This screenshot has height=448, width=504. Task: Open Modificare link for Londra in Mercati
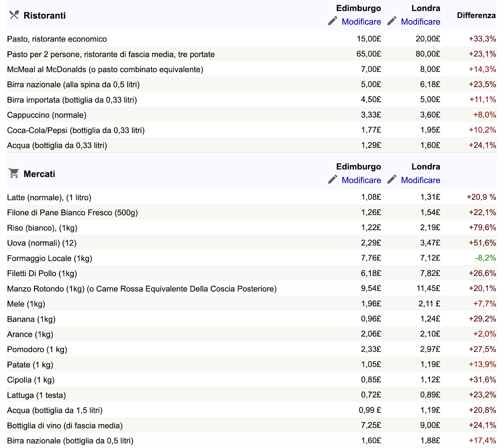click(x=421, y=180)
